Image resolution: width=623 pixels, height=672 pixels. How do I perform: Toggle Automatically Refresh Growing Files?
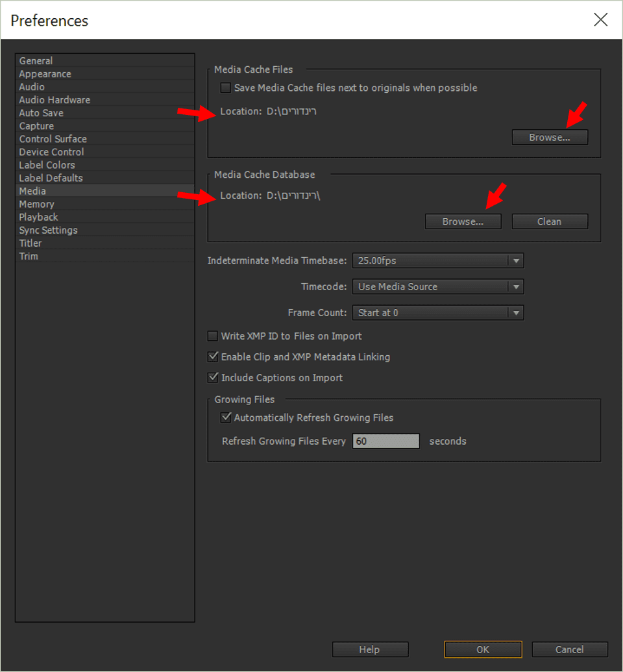pyautogui.click(x=225, y=417)
